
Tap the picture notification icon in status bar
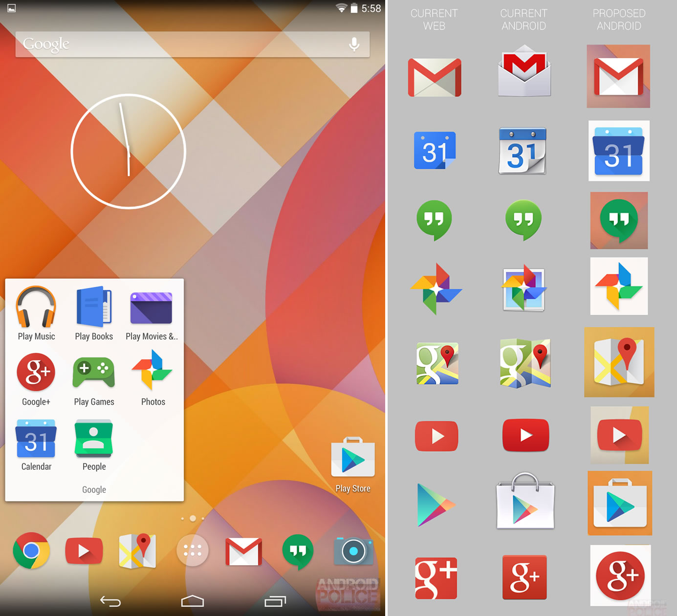[12, 8]
